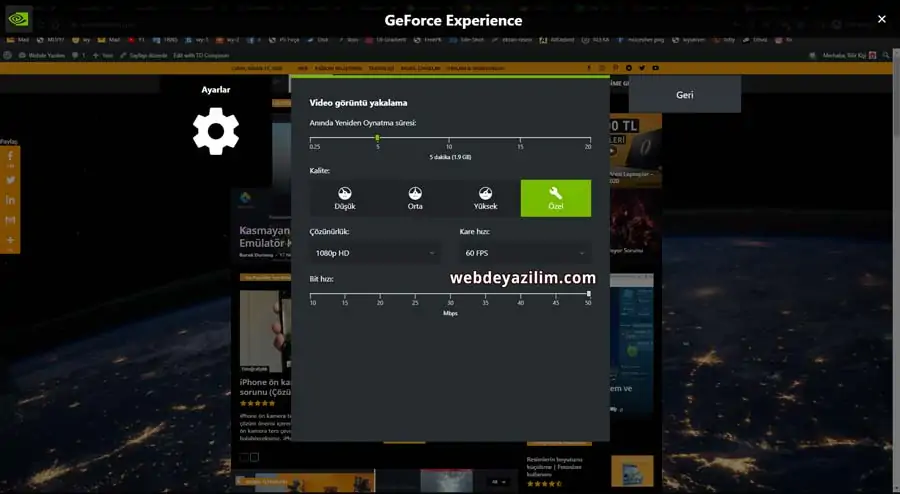
Task: Open the YouTube icon in site's top bar
Action: pyautogui.click(x=655, y=68)
